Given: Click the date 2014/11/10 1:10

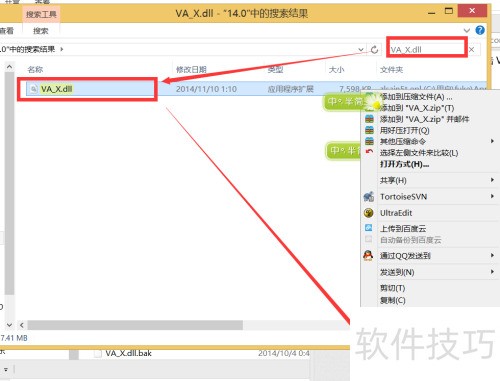Looking at the screenshot, I should coord(206,89).
